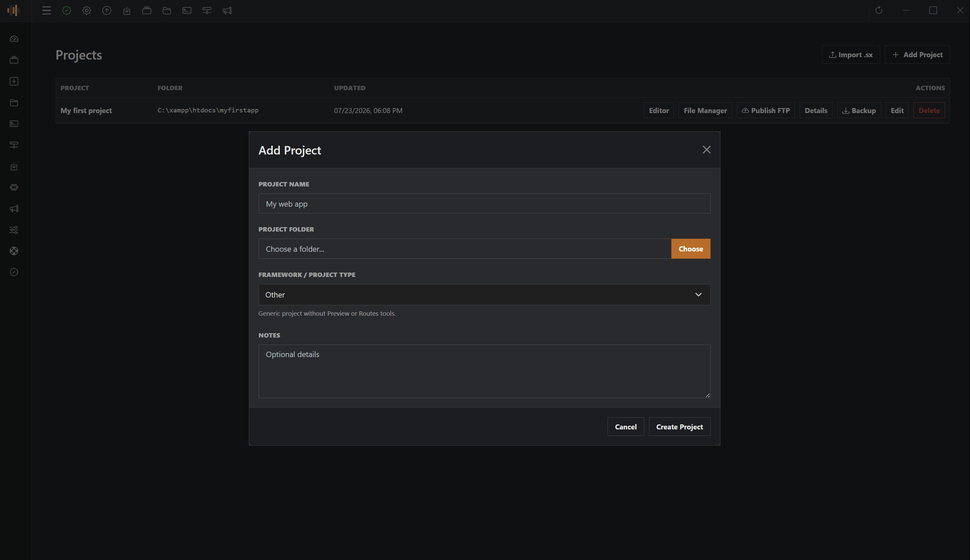Screen dimensions: 970x560
Task: Click Publish FTP for My first project
Action: click(766, 110)
